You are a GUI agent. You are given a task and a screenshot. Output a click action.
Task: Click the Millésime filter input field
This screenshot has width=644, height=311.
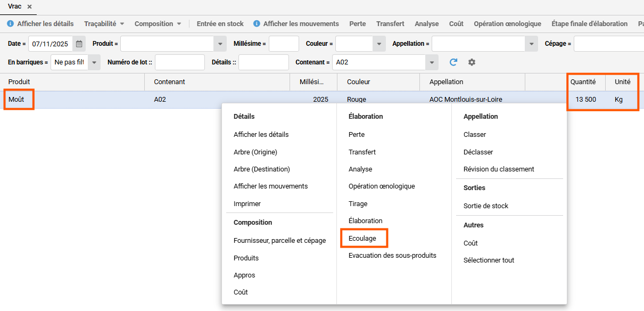coord(284,44)
